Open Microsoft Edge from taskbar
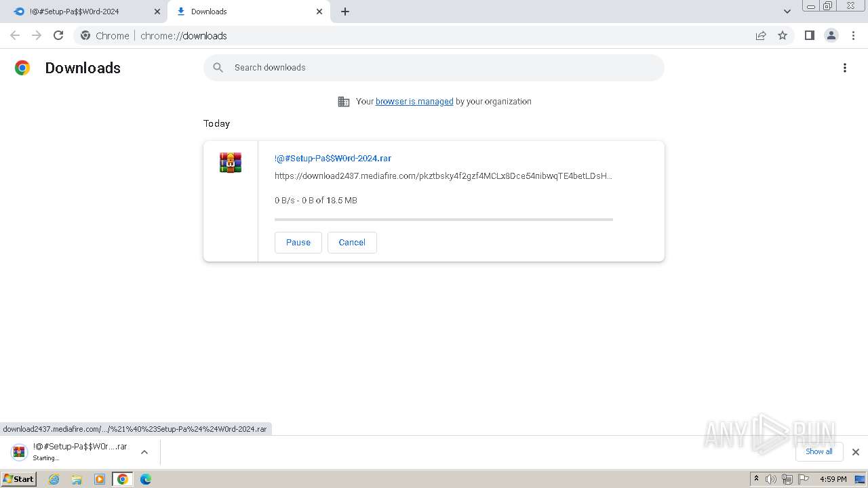 pyautogui.click(x=146, y=479)
